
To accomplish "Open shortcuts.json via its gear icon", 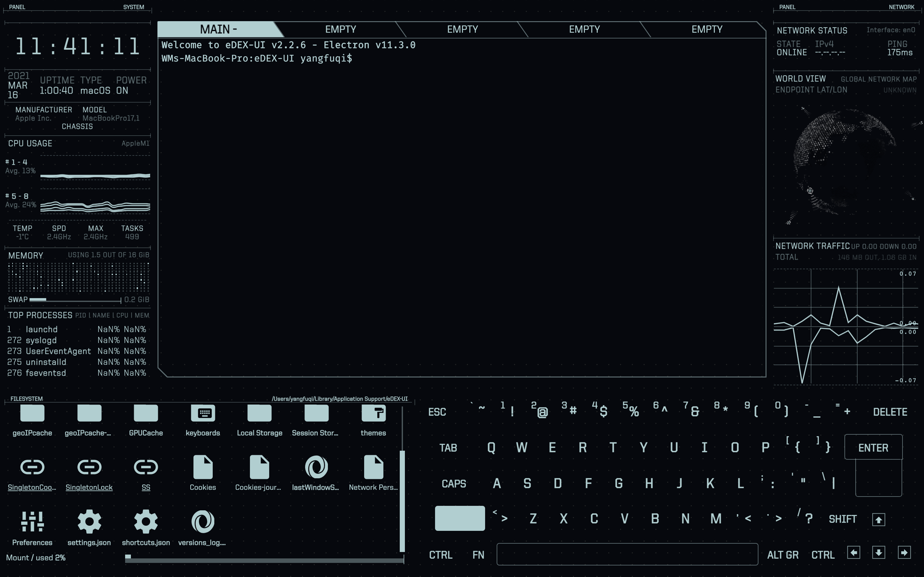I will (145, 521).
